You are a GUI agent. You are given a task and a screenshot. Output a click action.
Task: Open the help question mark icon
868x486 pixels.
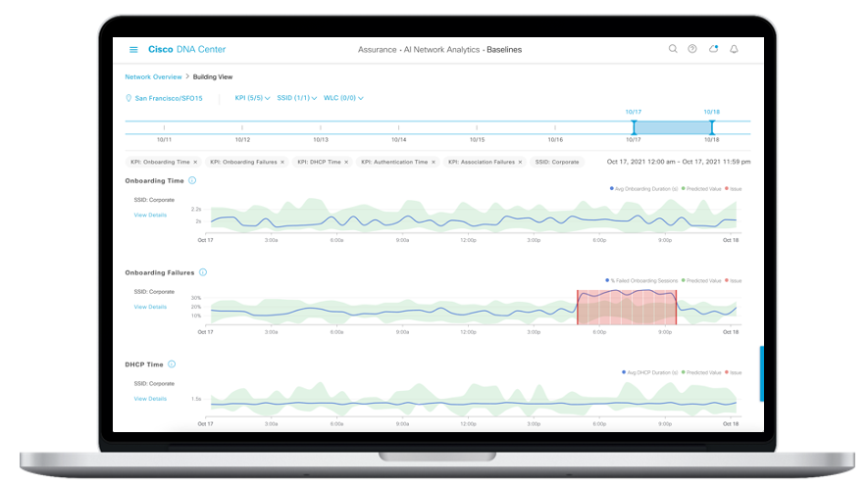coord(692,49)
